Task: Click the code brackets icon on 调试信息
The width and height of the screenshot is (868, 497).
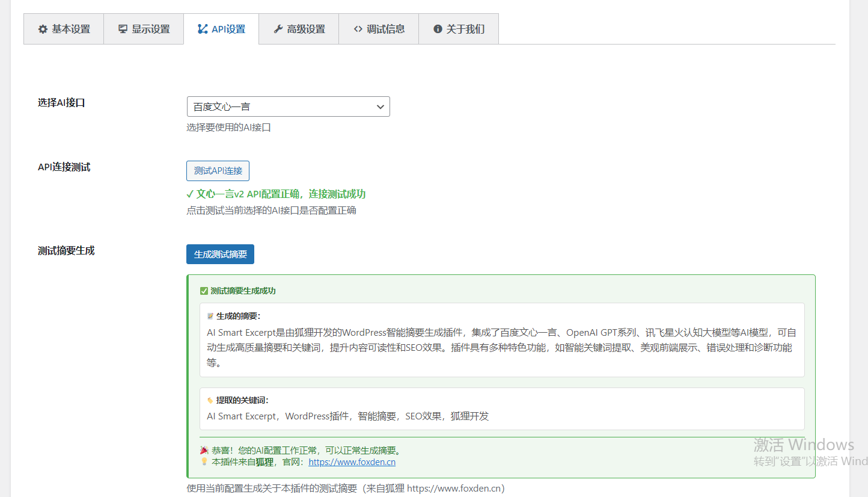Action: pos(358,29)
